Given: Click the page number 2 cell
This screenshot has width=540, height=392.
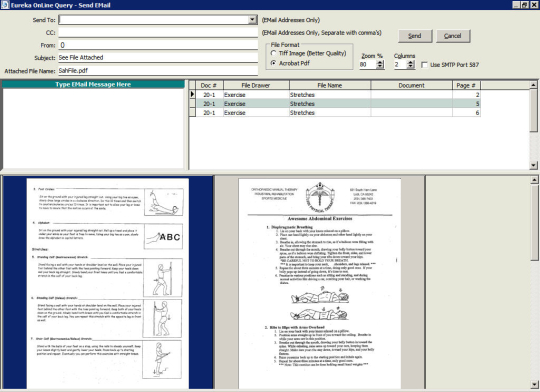Looking at the screenshot, I should coord(466,94).
